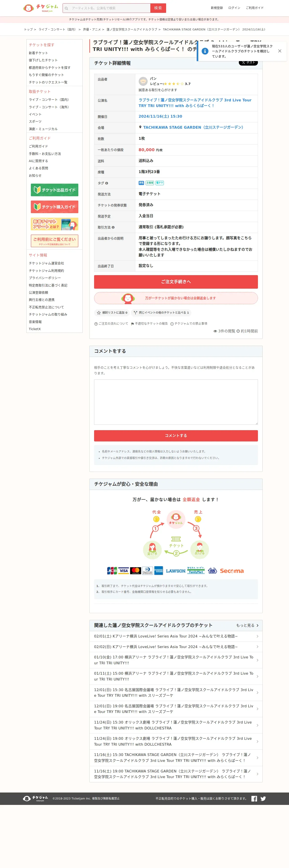289x868 pixels.
Task: Open the 取引方法 info help icon
Action: [113, 227]
